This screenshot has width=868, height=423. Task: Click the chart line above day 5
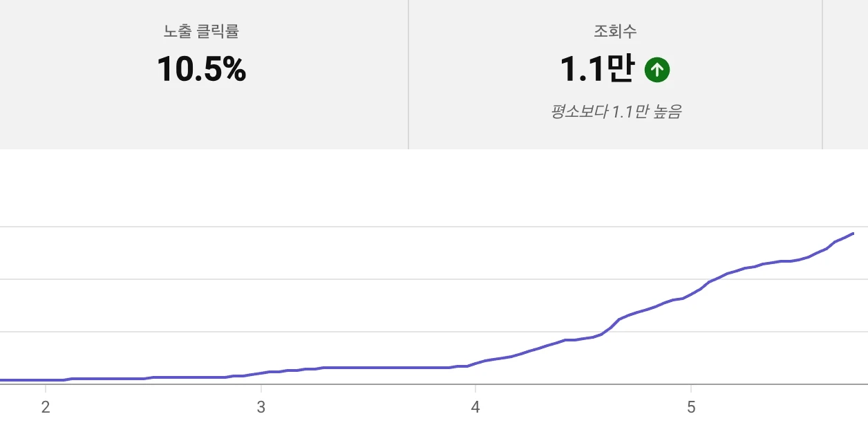tap(690, 294)
